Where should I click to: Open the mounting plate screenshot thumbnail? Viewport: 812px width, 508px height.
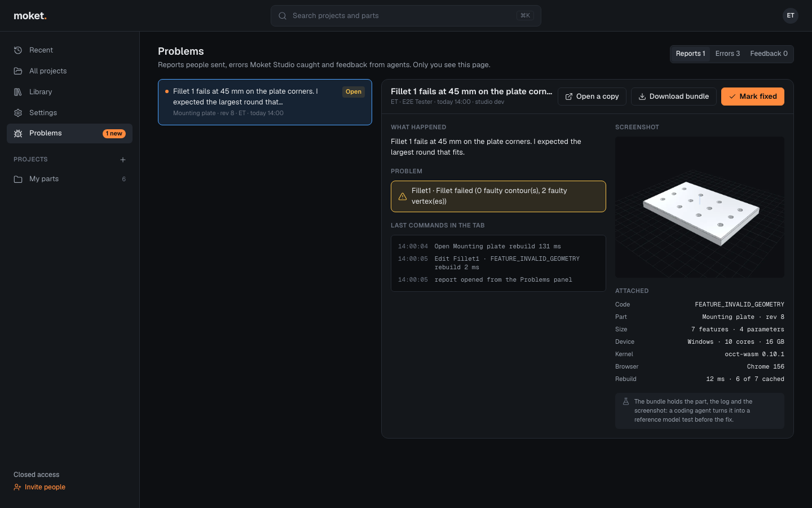700,207
